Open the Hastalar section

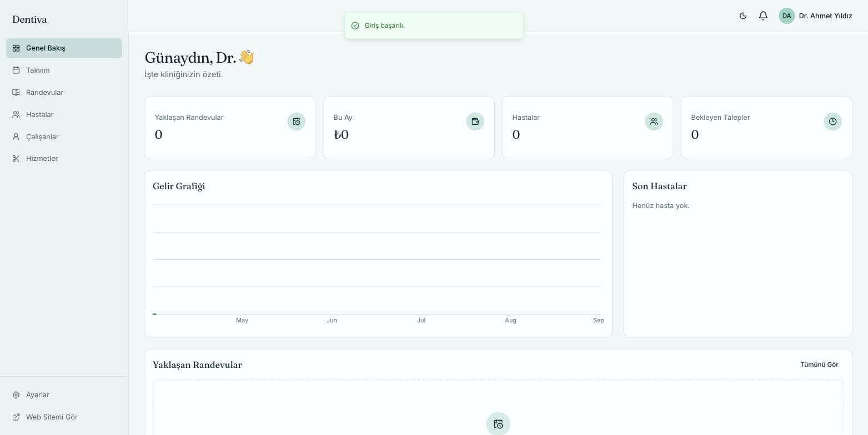[64, 115]
